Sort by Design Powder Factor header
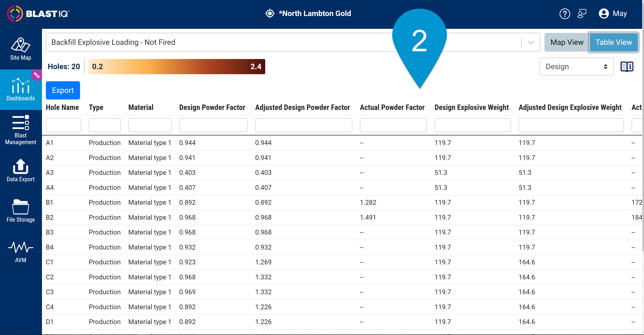 212,107
